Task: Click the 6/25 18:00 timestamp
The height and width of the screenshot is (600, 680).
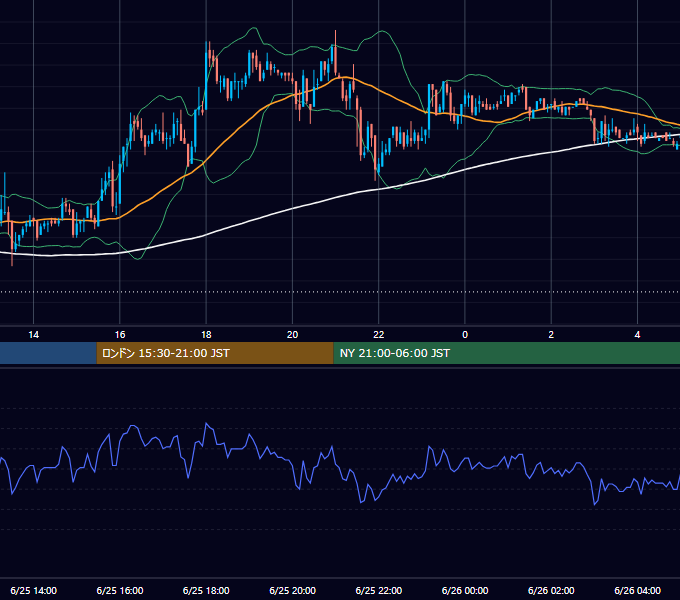Action: 206,590
